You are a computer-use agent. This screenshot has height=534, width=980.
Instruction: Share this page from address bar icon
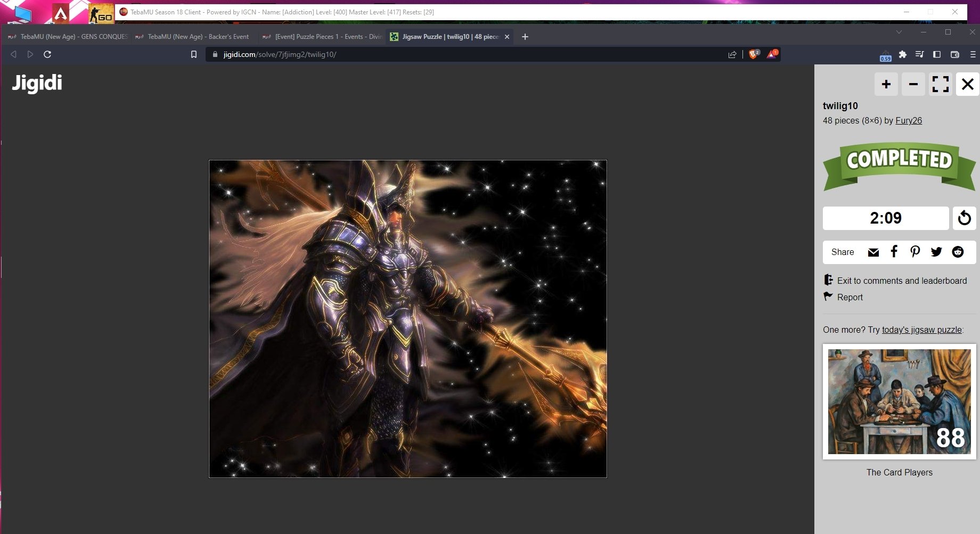coord(732,54)
